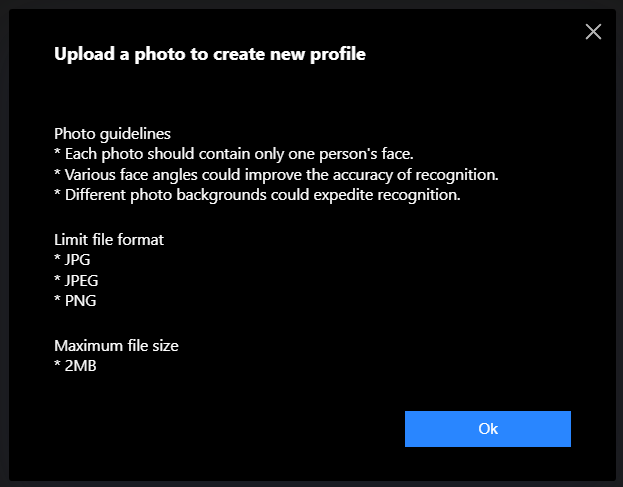Select the Limit file format heading
The width and height of the screenshot is (623, 487).
click(x=108, y=239)
